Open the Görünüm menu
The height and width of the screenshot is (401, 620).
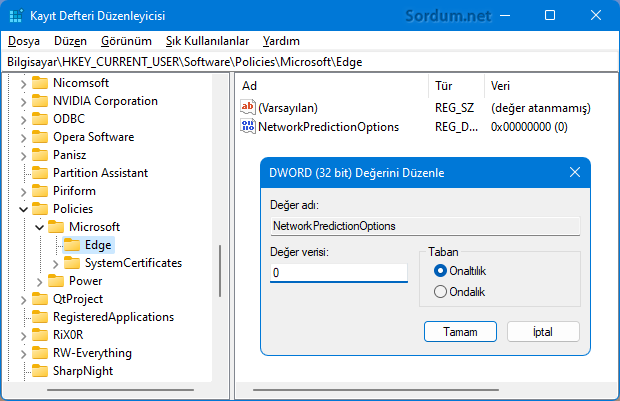coord(126,41)
